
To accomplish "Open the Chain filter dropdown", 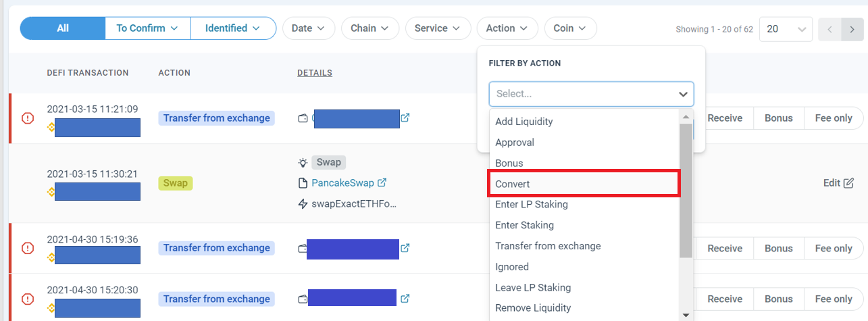I will [x=369, y=28].
